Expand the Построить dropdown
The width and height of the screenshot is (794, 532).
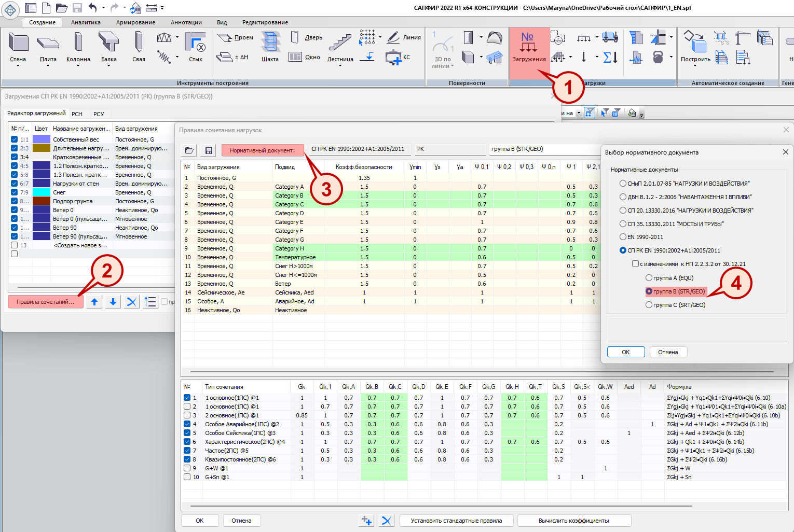tap(695, 66)
